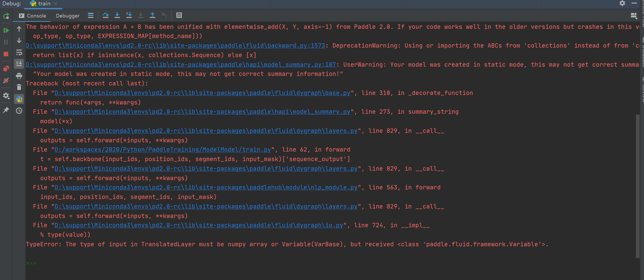
Task: Resume program execution
Action: (6, 30)
